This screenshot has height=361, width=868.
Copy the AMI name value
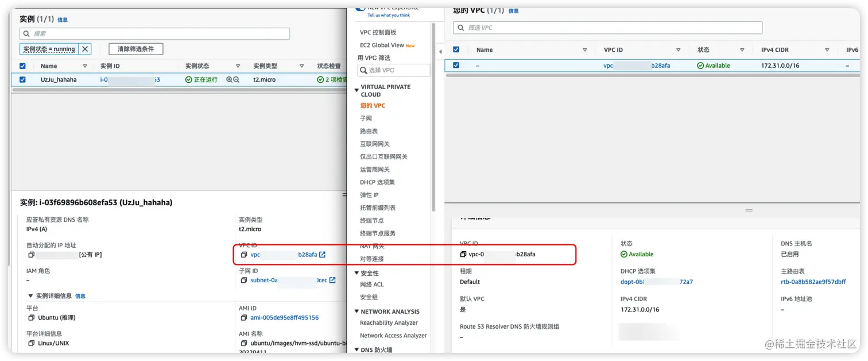(x=244, y=343)
